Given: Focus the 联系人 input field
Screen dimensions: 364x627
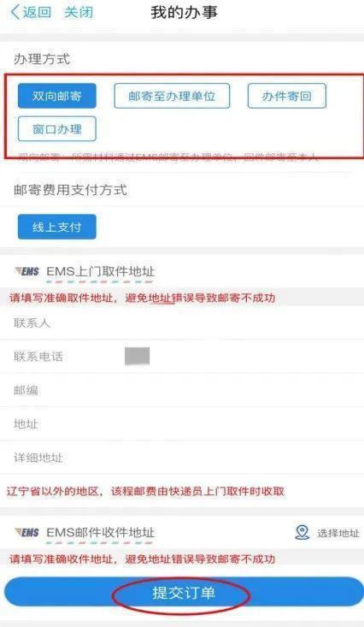Looking at the screenshot, I should point(182,322).
